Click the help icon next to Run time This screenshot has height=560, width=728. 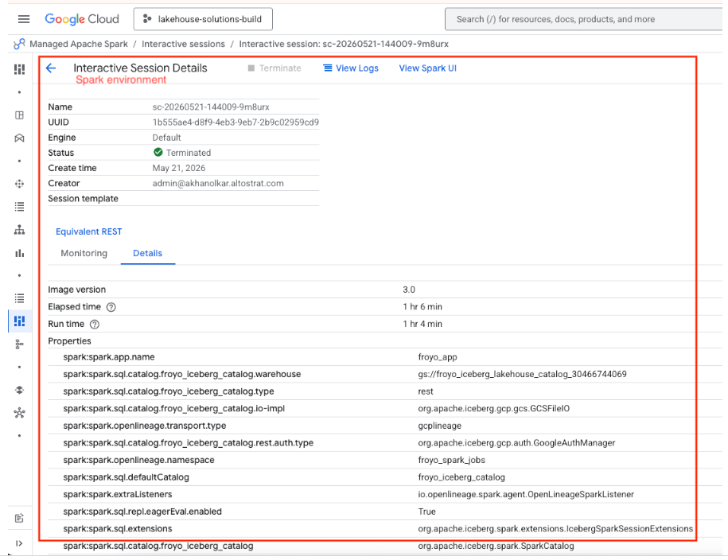(x=95, y=325)
